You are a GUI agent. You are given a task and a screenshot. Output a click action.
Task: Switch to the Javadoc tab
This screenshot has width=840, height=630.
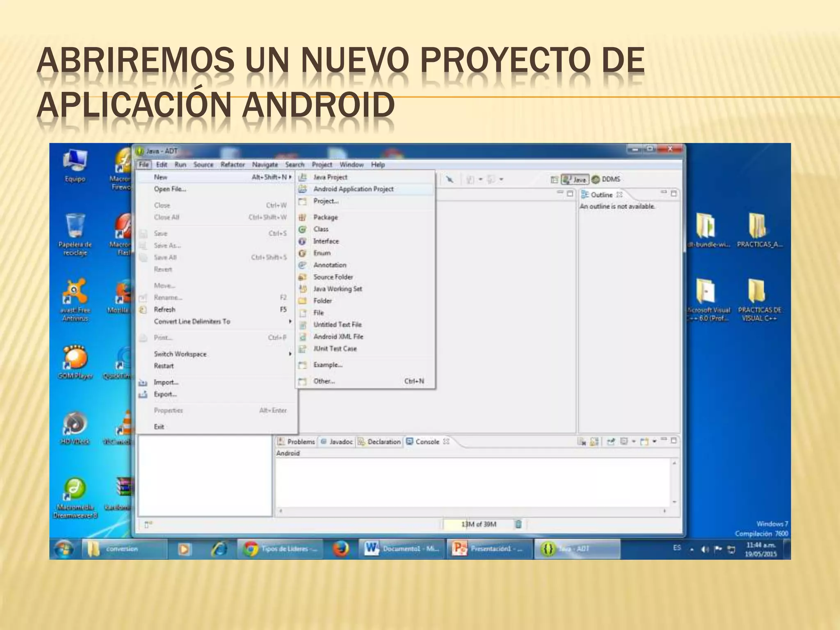tap(337, 442)
